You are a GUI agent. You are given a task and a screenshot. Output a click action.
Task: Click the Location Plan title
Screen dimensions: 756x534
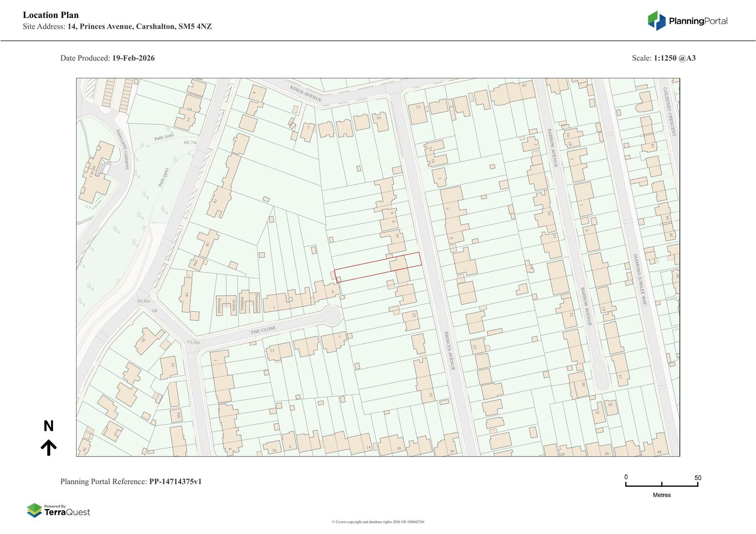51,15
